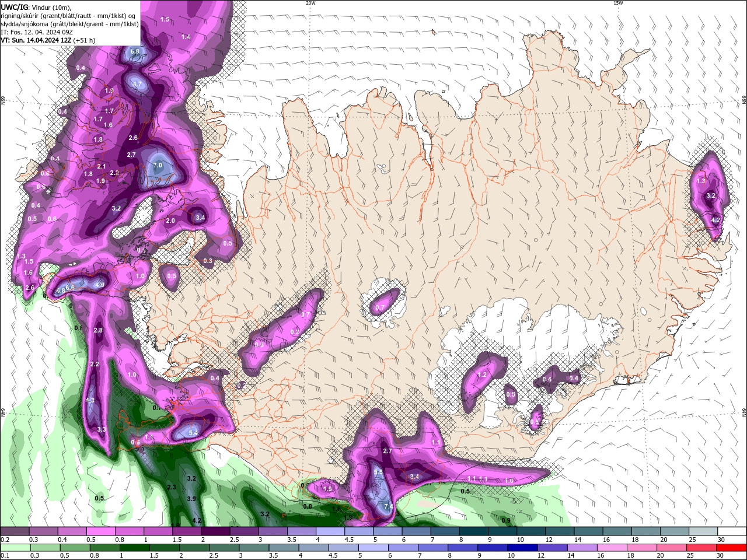Click the '1.2' value over the southern glacier
The image size is (747, 560).
coord(482,374)
